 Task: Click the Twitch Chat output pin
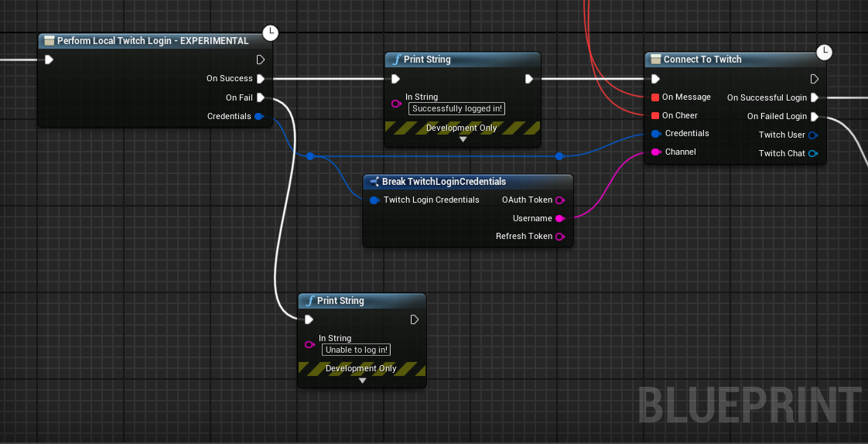point(813,154)
